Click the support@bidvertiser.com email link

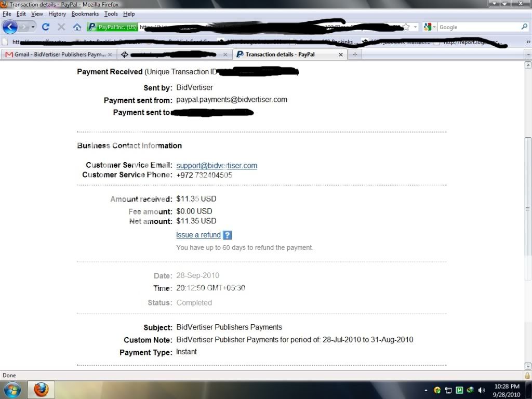(x=217, y=166)
